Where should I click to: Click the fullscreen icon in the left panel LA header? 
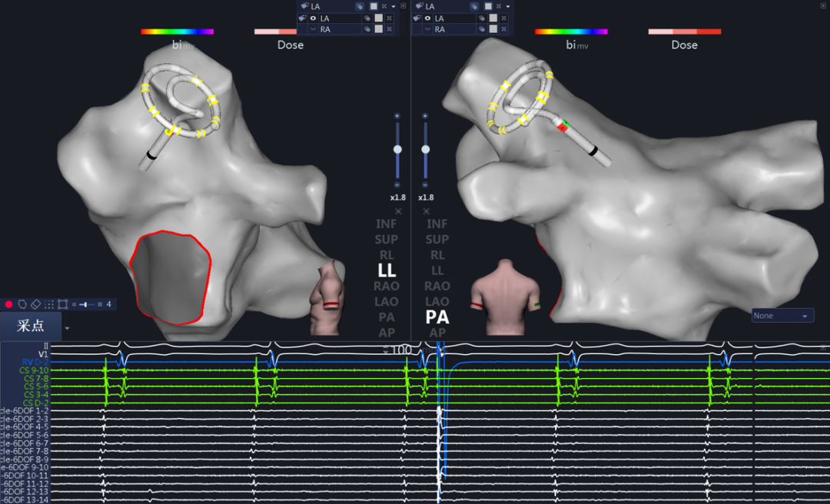tap(384, 6)
